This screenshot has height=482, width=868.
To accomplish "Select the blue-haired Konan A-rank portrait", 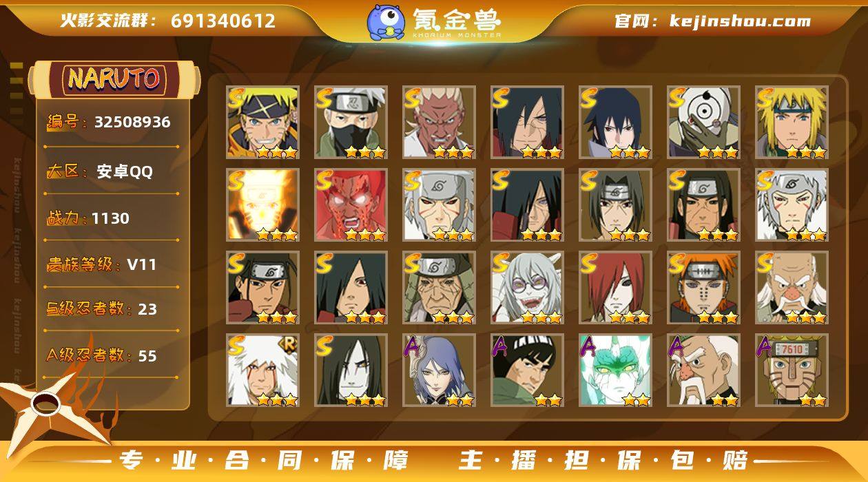I will pos(439,370).
